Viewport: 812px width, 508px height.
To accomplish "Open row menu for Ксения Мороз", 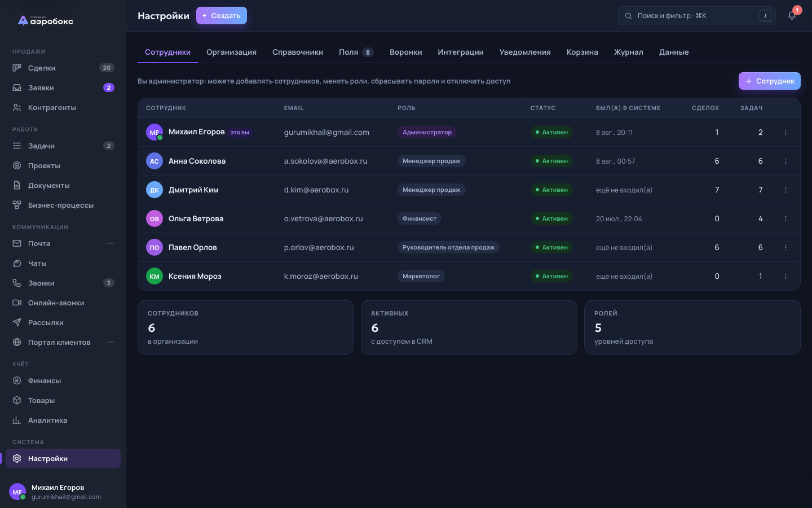I will (x=785, y=276).
